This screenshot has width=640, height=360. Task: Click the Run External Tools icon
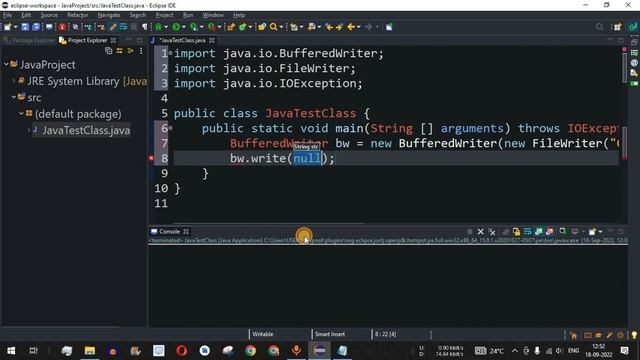(211, 27)
